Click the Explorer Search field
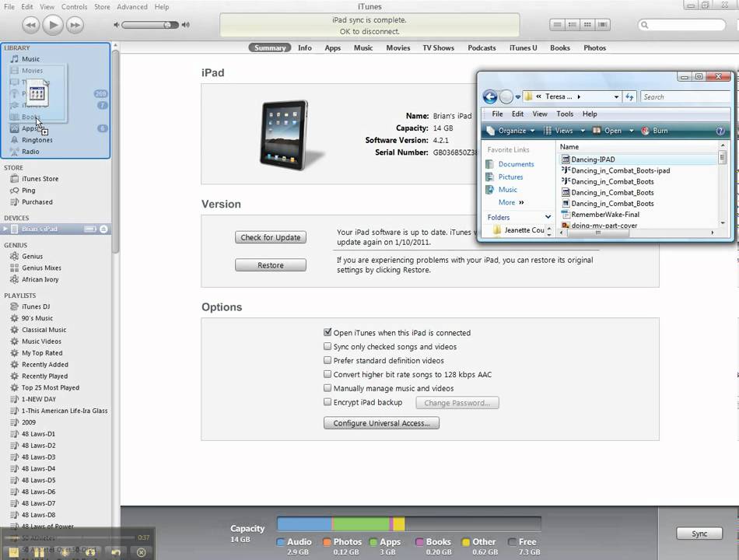 [685, 96]
